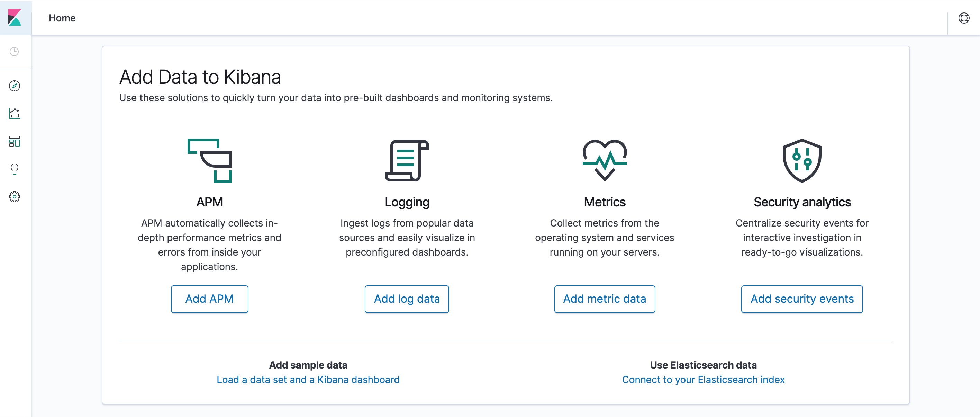Click the Security analytics shield icon
Screen dimensions: 980x417
(x=801, y=160)
